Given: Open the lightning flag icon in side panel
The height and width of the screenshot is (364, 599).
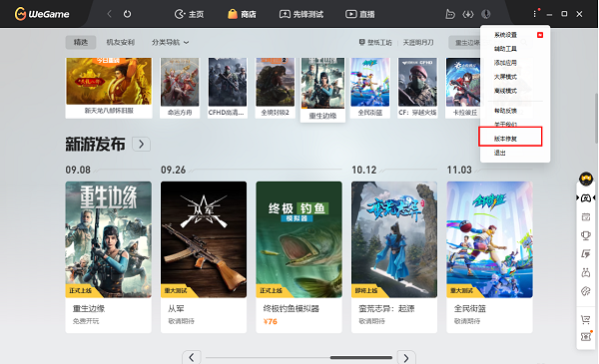Looking at the screenshot, I should [586, 254].
